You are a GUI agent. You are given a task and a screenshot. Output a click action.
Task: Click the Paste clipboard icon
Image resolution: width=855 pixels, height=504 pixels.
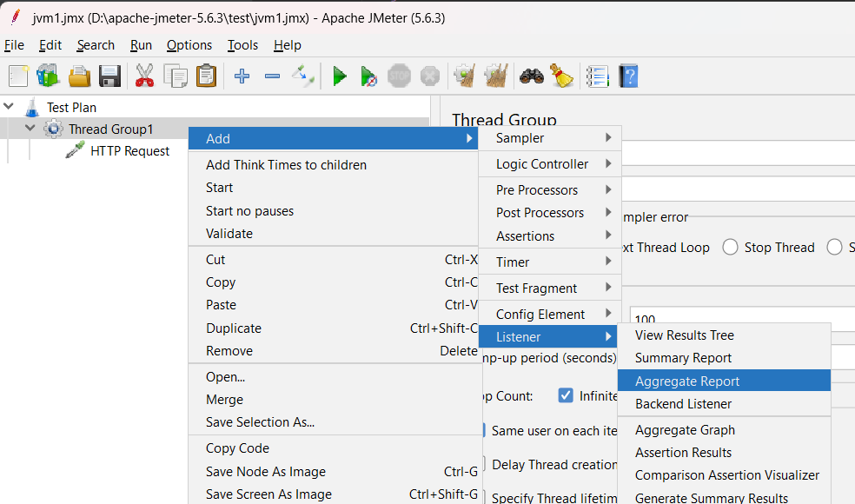pyautogui.click(x=206, y=76)
